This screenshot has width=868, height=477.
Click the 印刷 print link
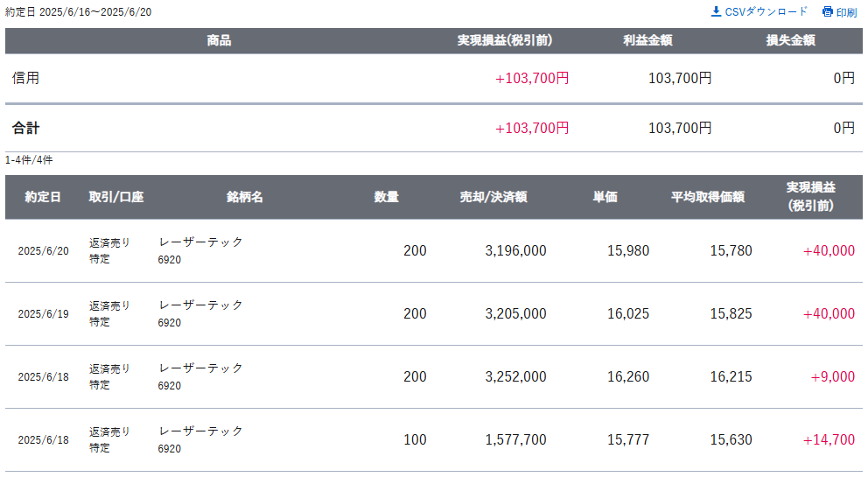click(x=840, y=12)
